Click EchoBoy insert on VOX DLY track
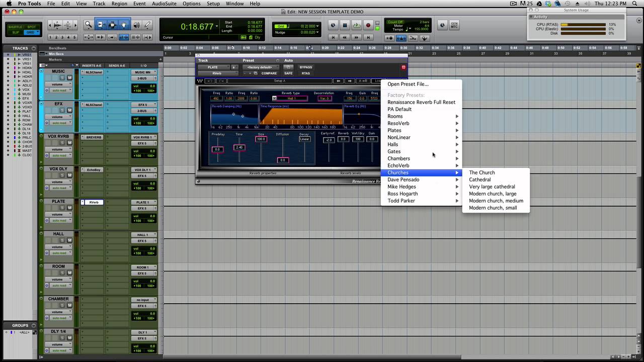644x362 pixels. coord(94,170)
